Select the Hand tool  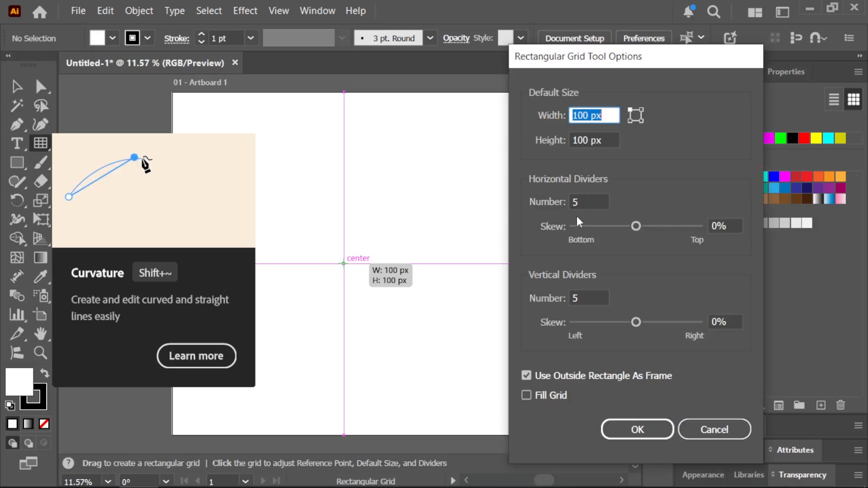pos(40,333)
